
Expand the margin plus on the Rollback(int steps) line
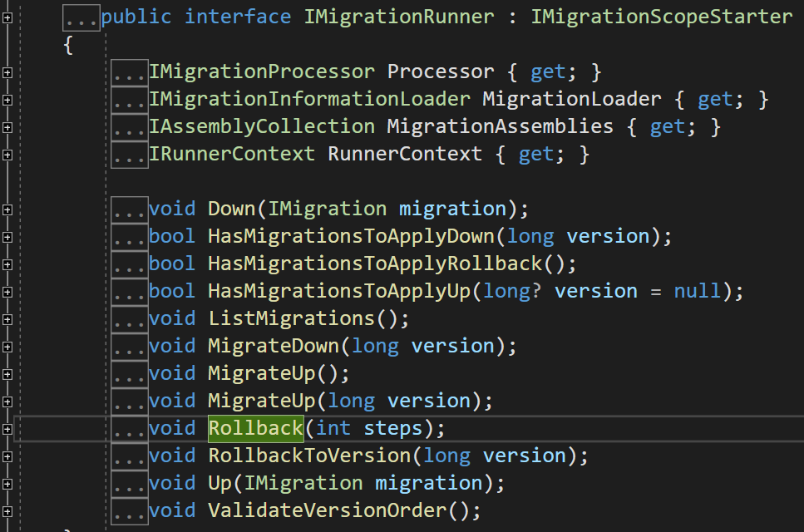click(7, 429)
